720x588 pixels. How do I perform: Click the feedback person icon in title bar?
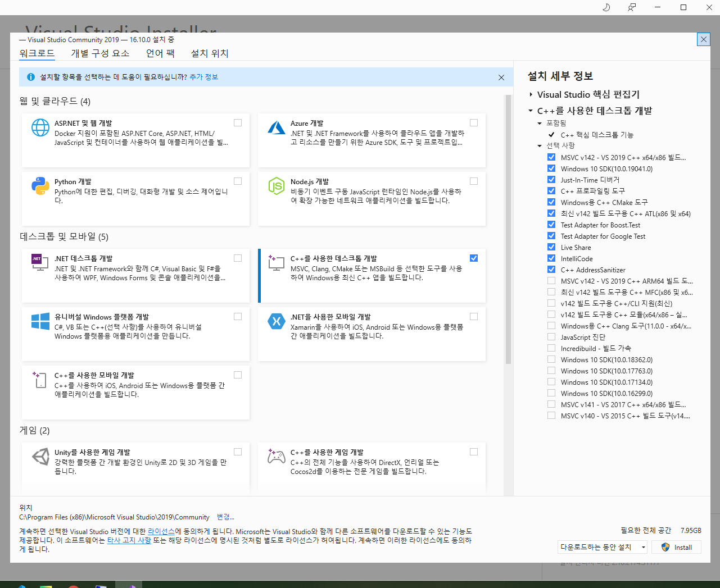pos(632,7)
